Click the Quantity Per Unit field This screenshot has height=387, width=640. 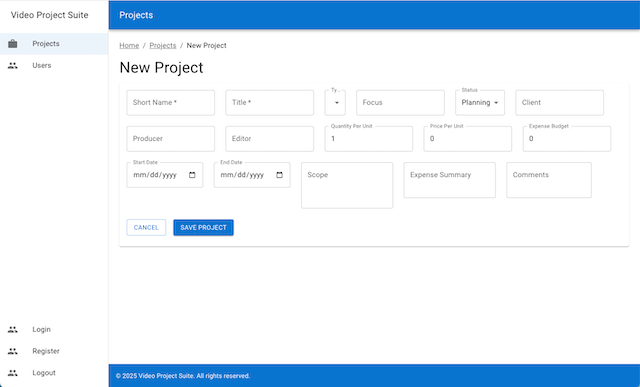[x=369, y=139]
